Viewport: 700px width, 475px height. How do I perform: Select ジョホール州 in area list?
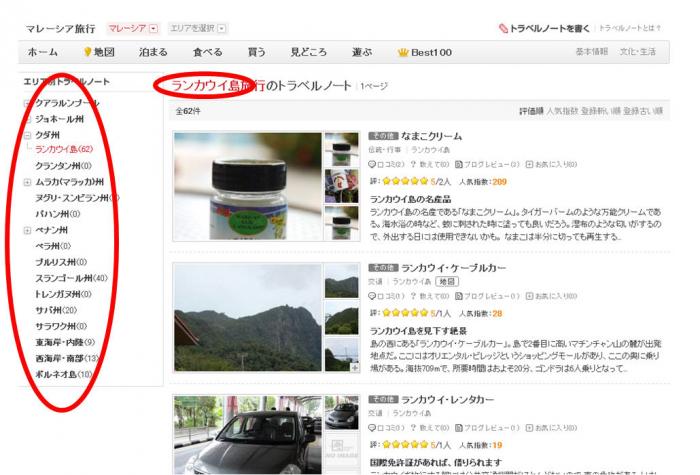click(x=59, y=119)
